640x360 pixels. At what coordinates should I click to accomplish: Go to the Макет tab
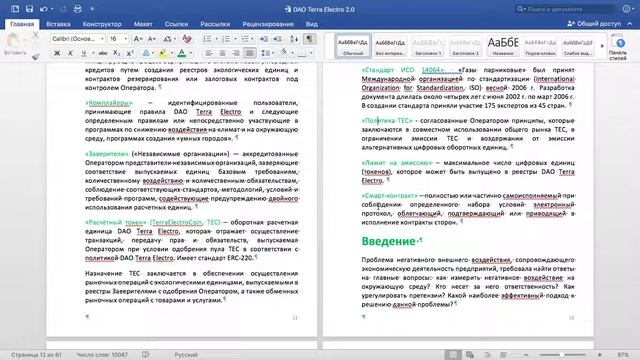(x=143, y=24)
